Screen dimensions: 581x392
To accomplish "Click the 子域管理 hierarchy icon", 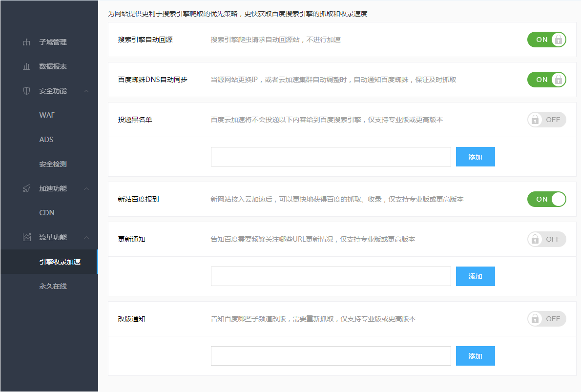I will (27, 42).
